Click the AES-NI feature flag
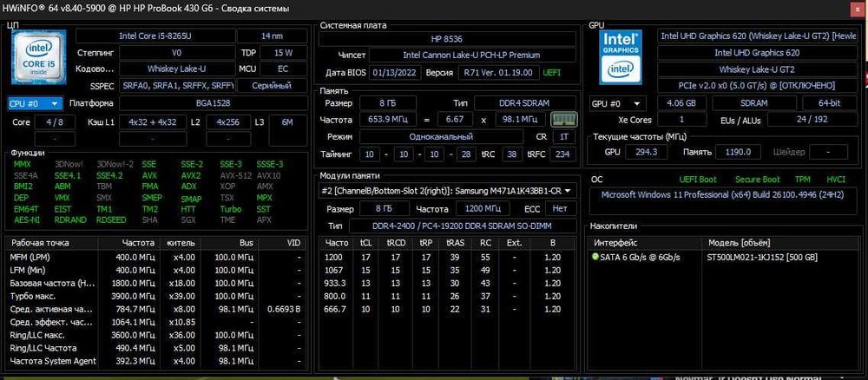 [x=27, y=219]
